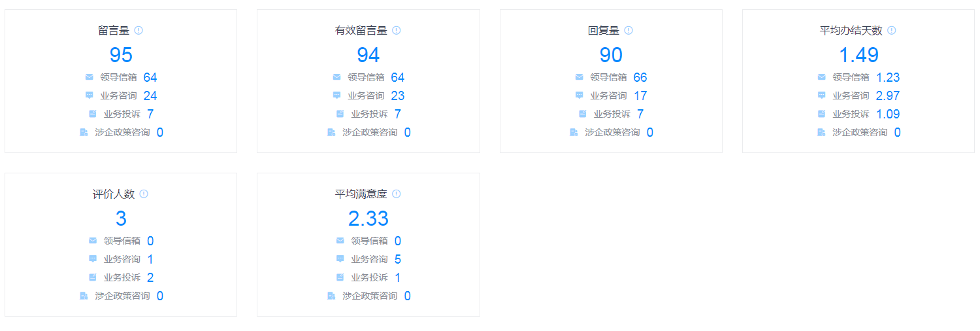
Task: Click envelope icon for 领导信箱 in 留言量 card
Action: (90, 77)
